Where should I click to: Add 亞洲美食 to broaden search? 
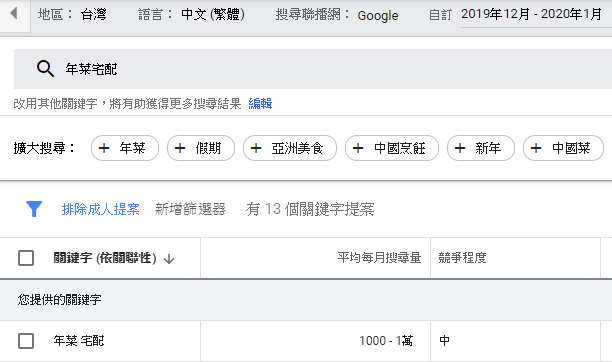290,148
